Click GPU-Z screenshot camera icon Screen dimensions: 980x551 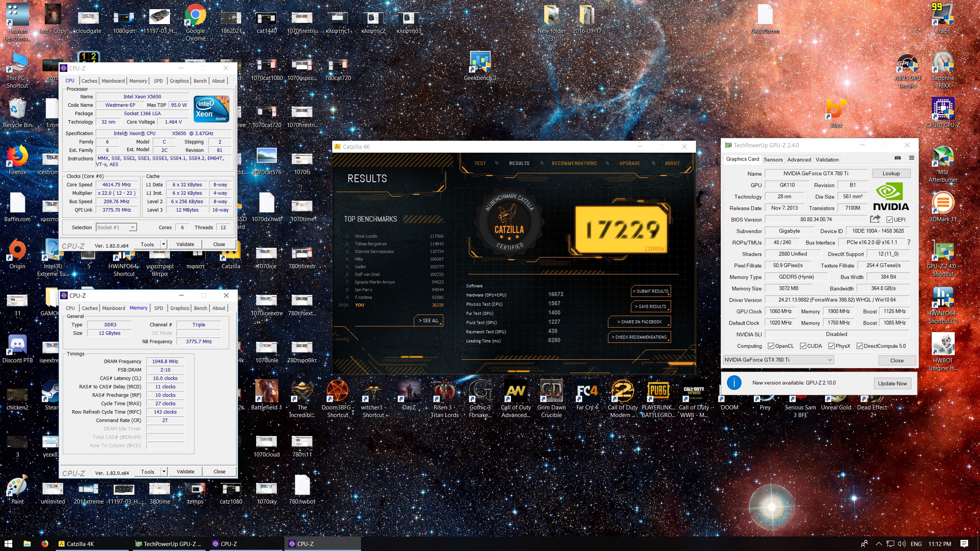[898, 158]
